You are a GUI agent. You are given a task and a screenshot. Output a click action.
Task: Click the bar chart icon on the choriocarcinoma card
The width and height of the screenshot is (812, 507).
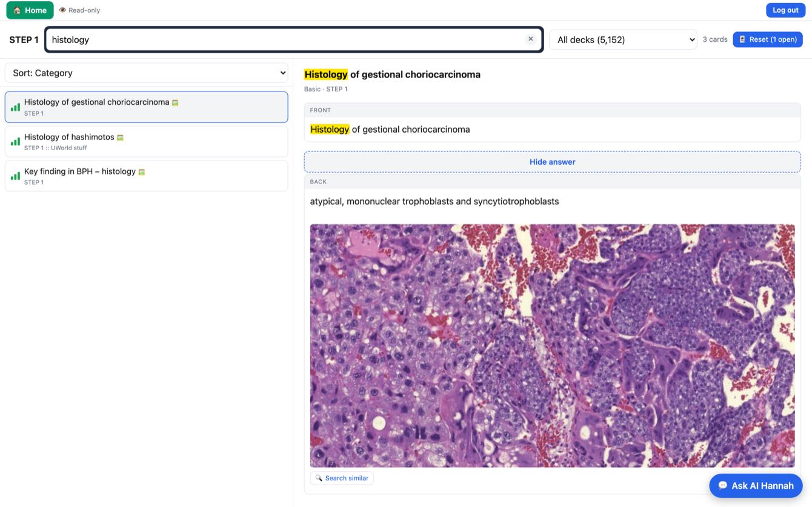(15, 107)
